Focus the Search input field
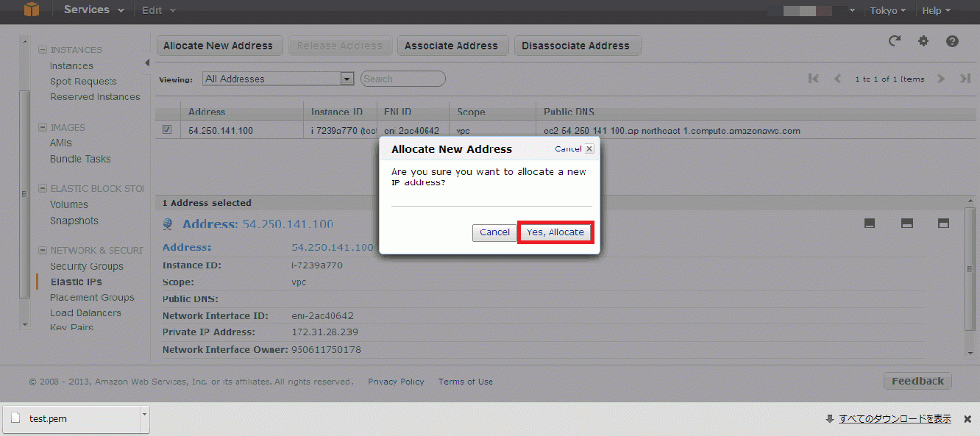 [x=403, y=79]
